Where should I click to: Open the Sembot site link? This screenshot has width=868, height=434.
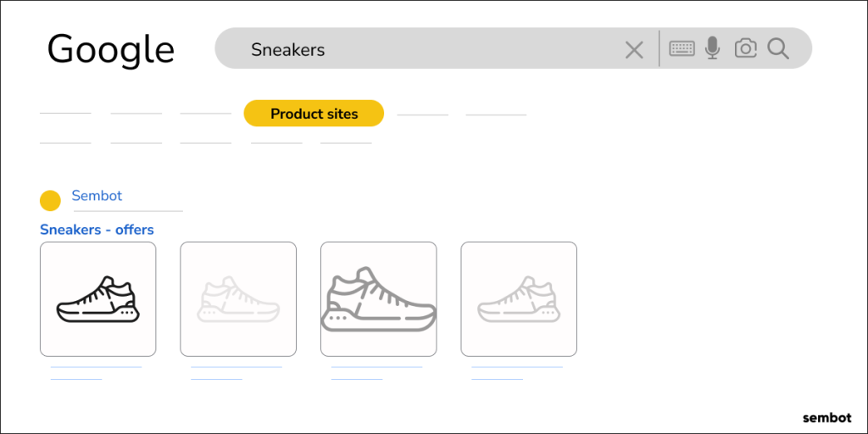[97, 196]
